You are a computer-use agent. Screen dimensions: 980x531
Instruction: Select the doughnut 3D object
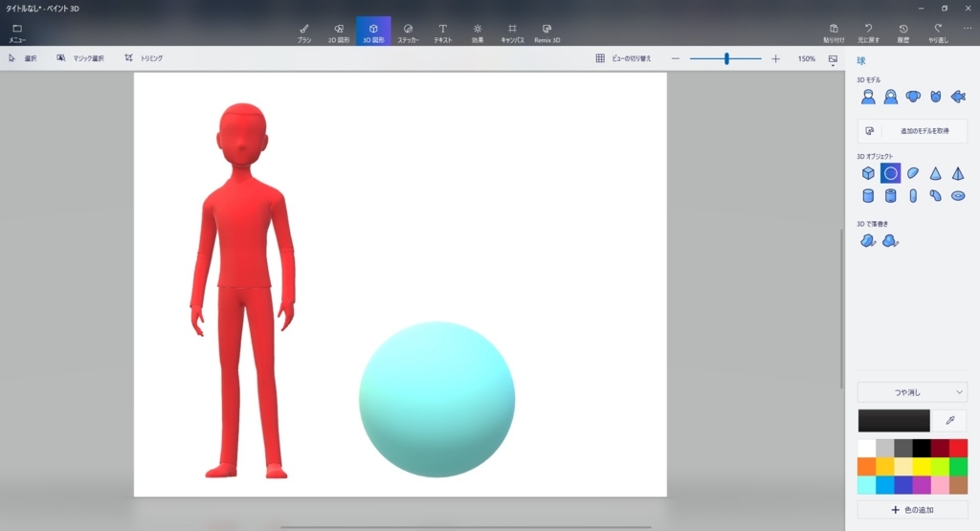958,196
